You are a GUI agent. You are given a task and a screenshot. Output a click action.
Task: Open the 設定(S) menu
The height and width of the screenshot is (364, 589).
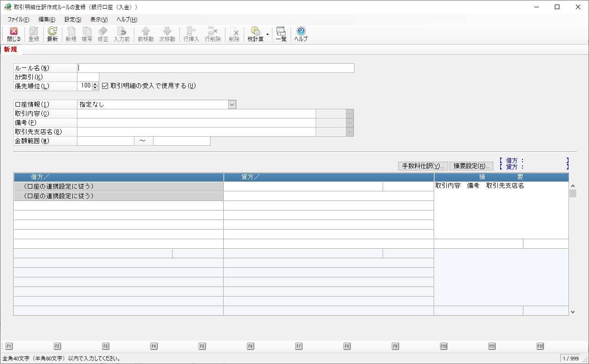[x=73, y=20]
